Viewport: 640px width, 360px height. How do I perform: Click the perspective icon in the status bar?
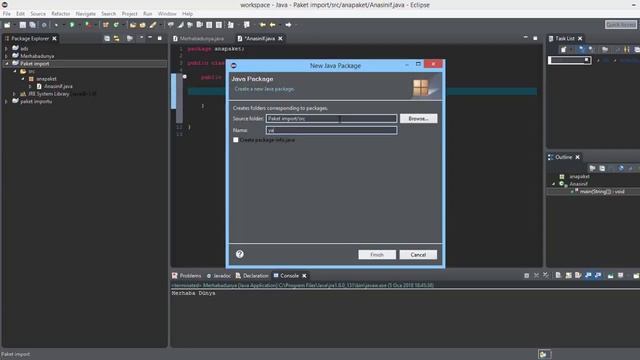tap(543, 354)
